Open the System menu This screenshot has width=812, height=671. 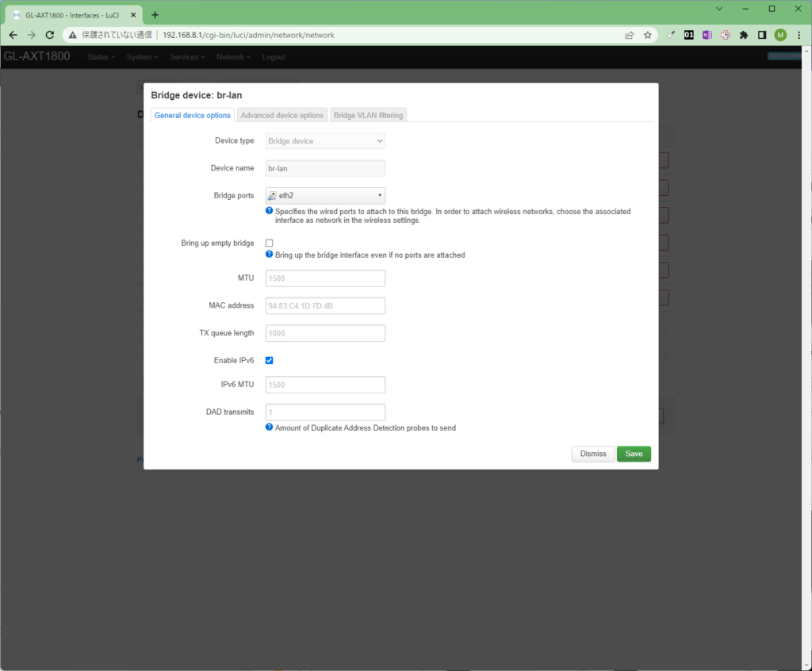click(141, 56)
